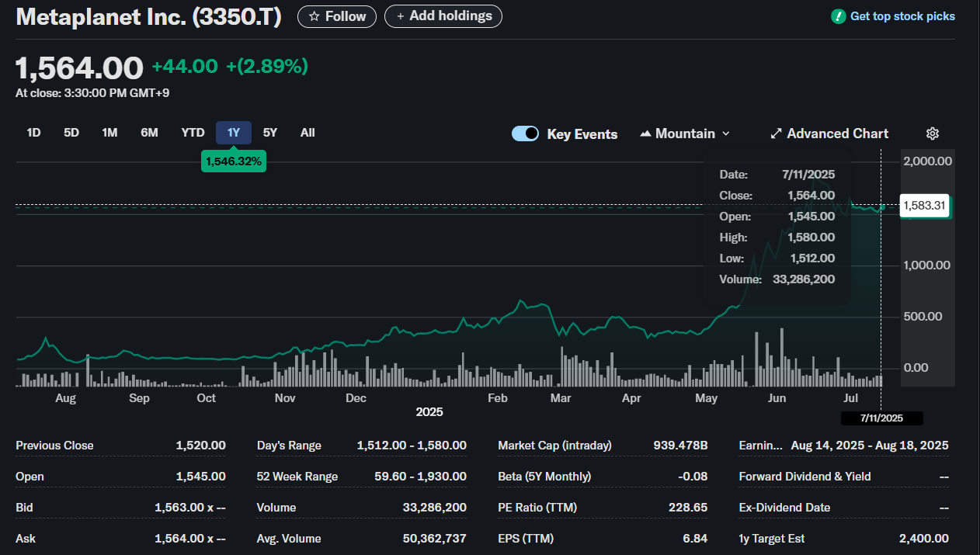
Task: Click the 1,583.31 price marker label
Action: click(925, 206)
